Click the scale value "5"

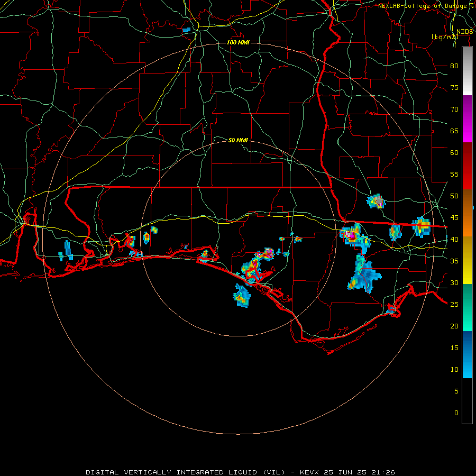(456, 391)
